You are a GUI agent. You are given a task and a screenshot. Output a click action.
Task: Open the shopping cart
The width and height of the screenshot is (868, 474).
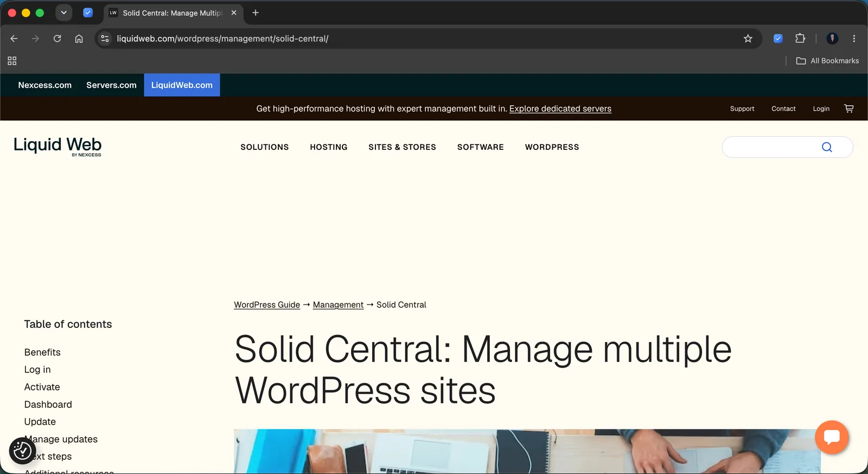pos(849,109)
